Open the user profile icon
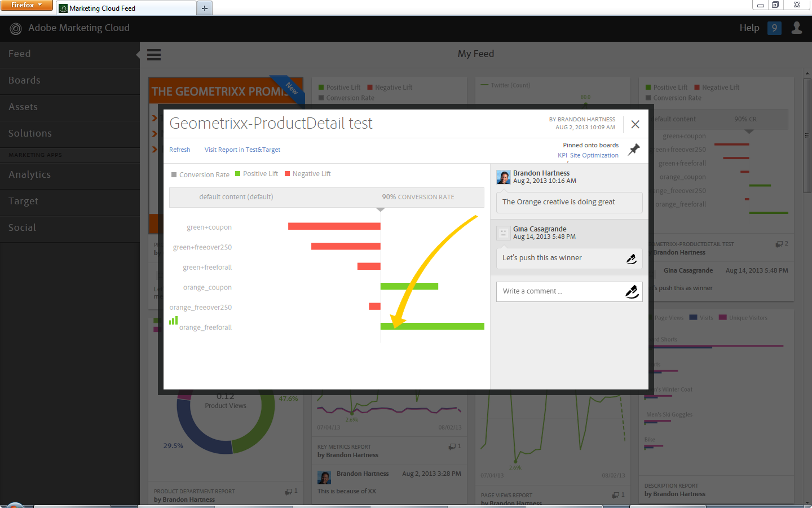Screen dimensions: 812x508 click(x=797, y=28)
